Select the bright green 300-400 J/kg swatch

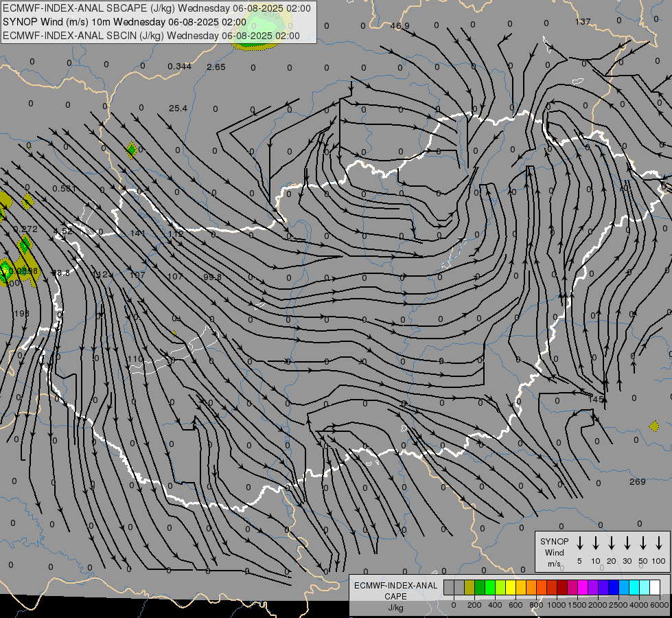[490, 588]
